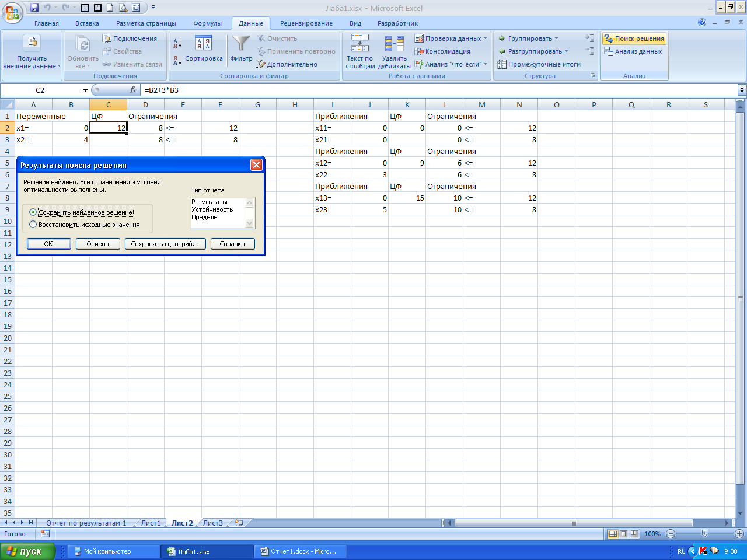
Task: Sort descending Я to A
Action: (x=178, y=60)
